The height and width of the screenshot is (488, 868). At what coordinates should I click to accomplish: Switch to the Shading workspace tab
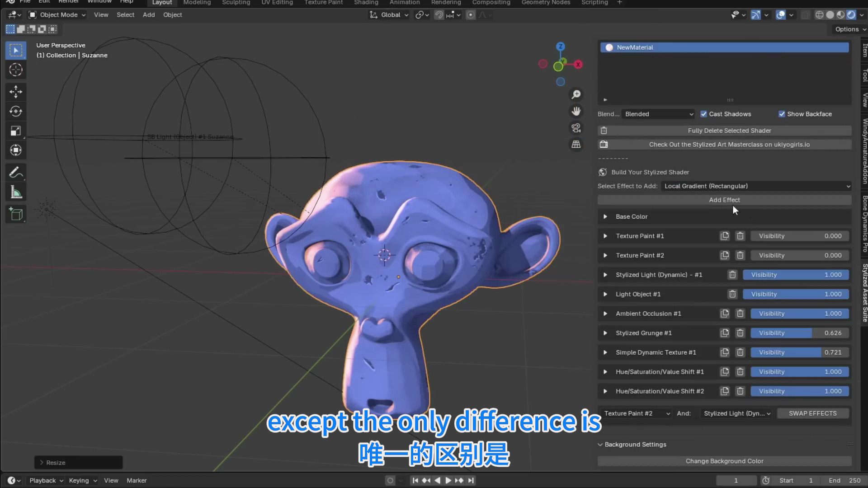coord(366,3)
